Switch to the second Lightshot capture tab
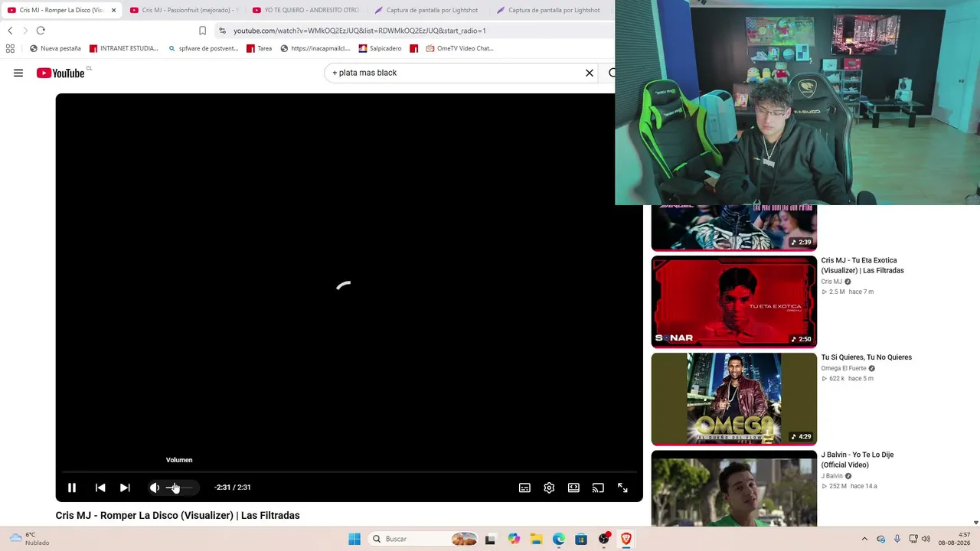 (x=550, y=10)
